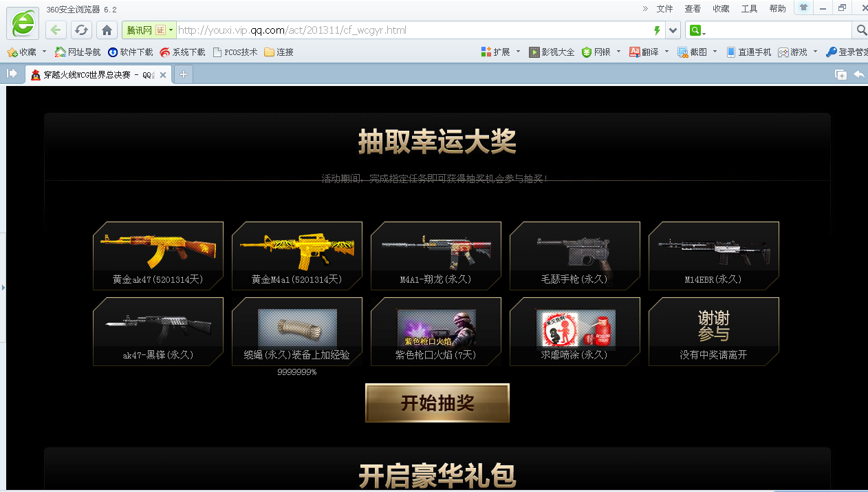The width and height of the screenshot is (868, 492).
Task: Select the 黄金ak47 prize card
Action: (158, 255)
